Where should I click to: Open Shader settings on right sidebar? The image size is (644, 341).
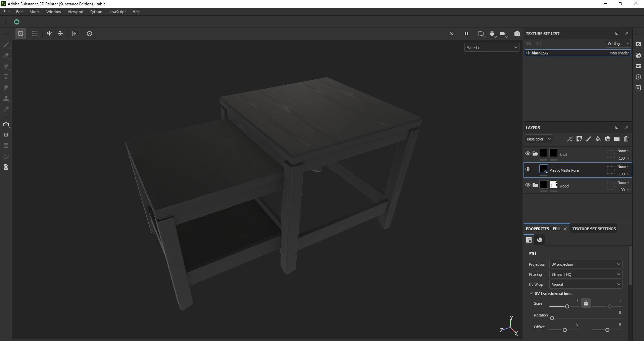(x=638, y=55)
